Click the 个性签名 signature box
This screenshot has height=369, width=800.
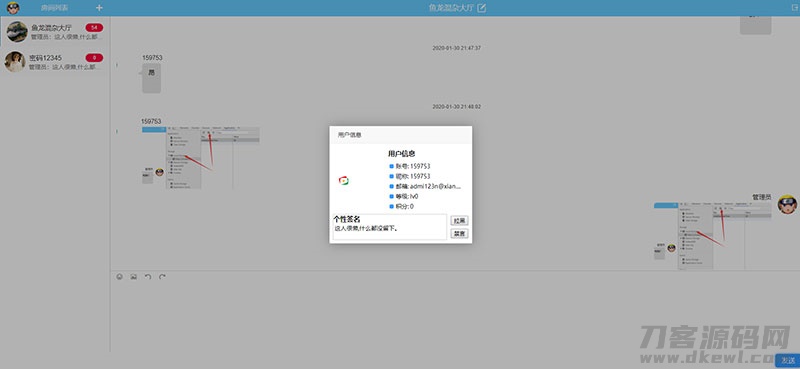point(390,227)
